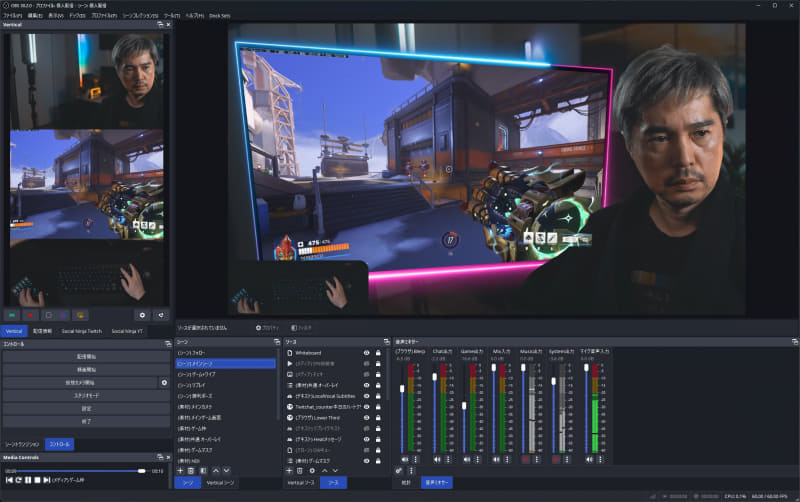Open scene filters icon in Scenes toolbar
Screen dimensions: 800x502
tap(203, 470)
